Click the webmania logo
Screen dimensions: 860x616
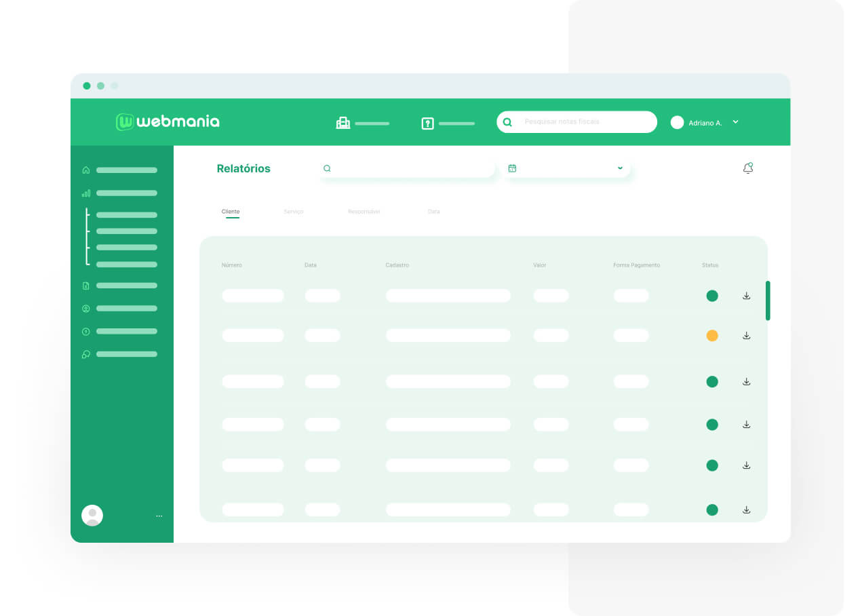[168, 122]
